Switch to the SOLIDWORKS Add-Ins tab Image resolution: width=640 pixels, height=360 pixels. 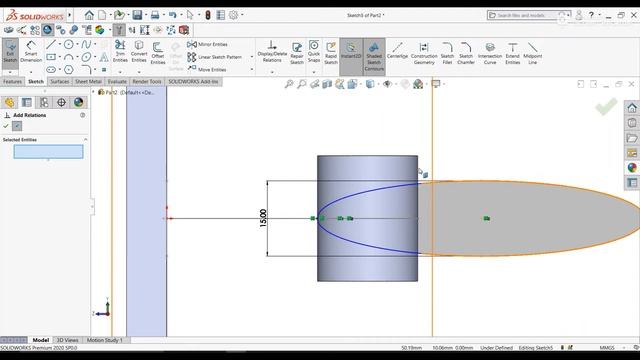click(x=193, y=82)
